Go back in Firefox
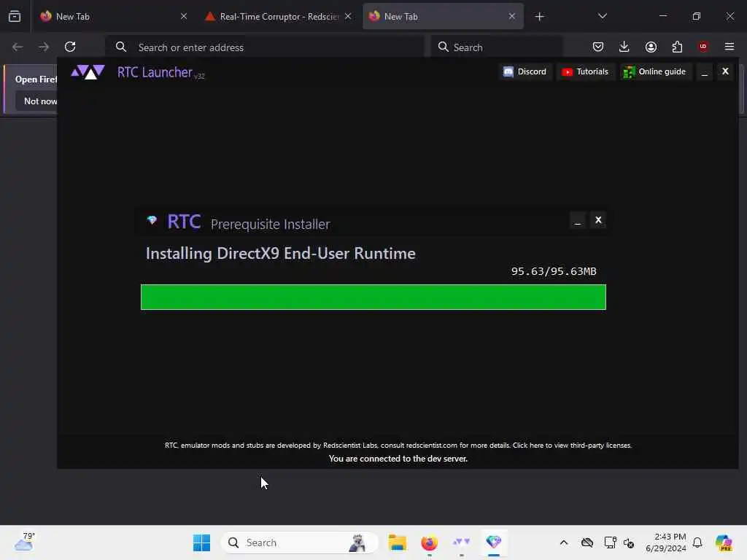 (18, 47)
